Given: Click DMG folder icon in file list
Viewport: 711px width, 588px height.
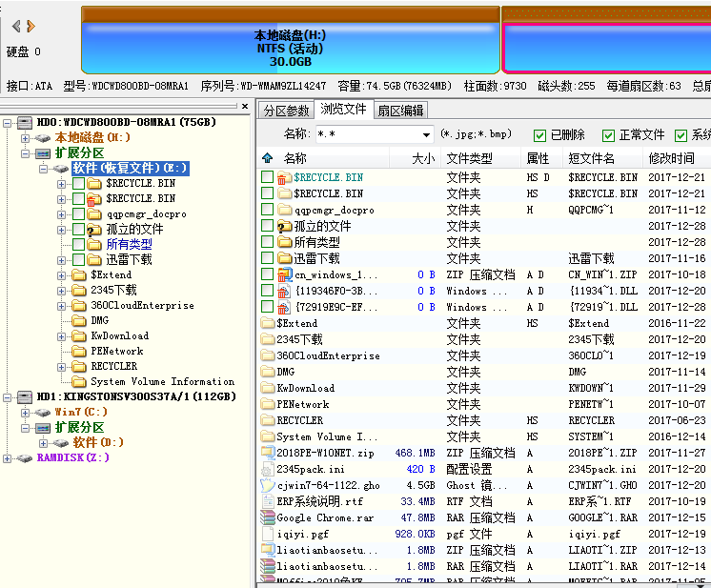Looking at the screenshot, I should point(268,372).
